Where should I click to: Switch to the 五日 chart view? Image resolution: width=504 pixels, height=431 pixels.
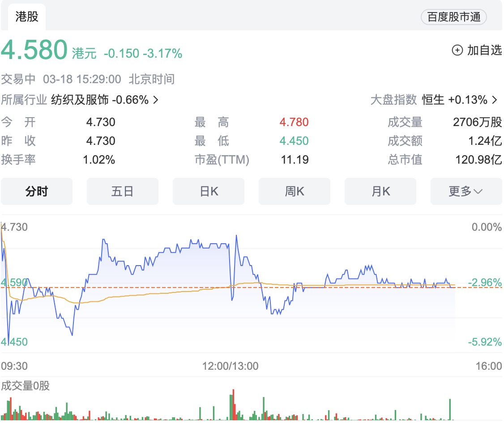[x=123, y=191]
